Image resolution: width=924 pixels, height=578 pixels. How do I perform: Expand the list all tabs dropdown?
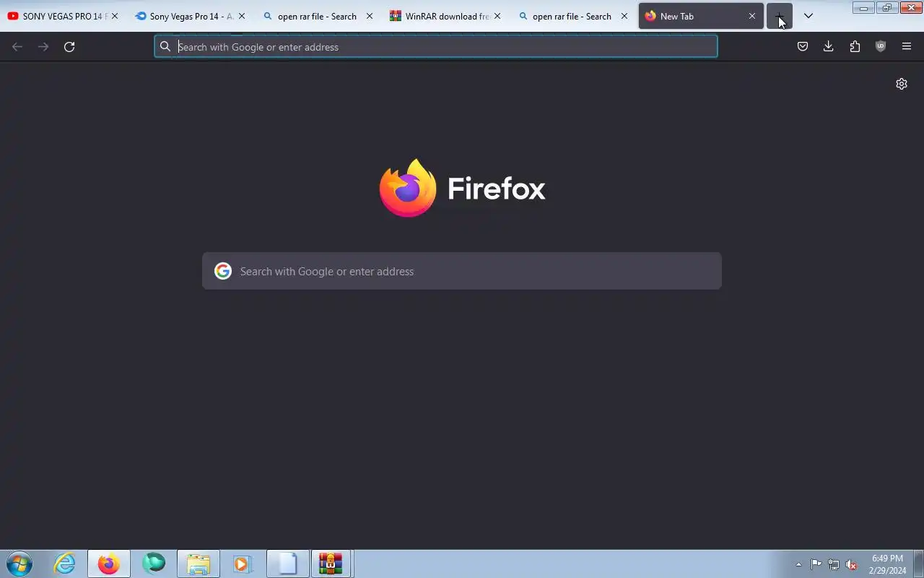coord(808,16)
